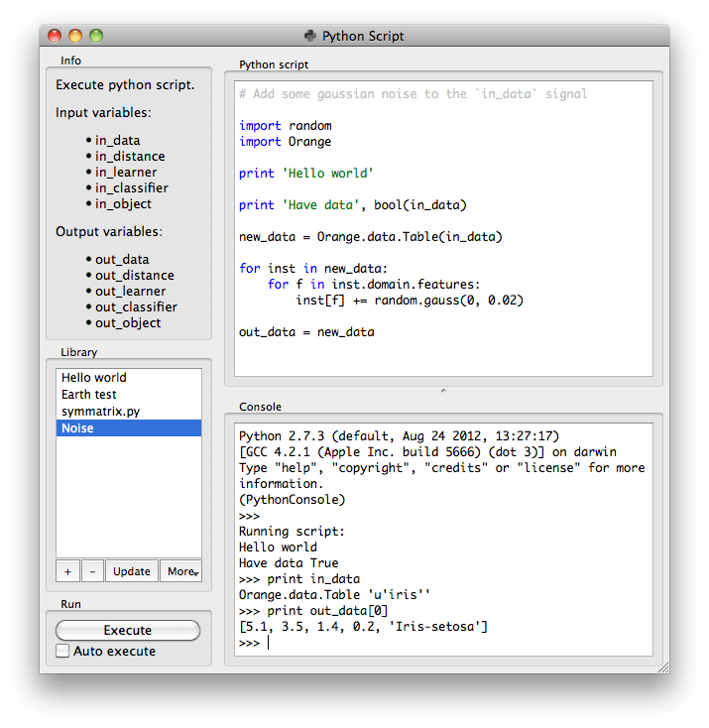709x728 pixels.
Task: Click 'out_learner' in Output variables list
Action: click(x=131, y=292)
